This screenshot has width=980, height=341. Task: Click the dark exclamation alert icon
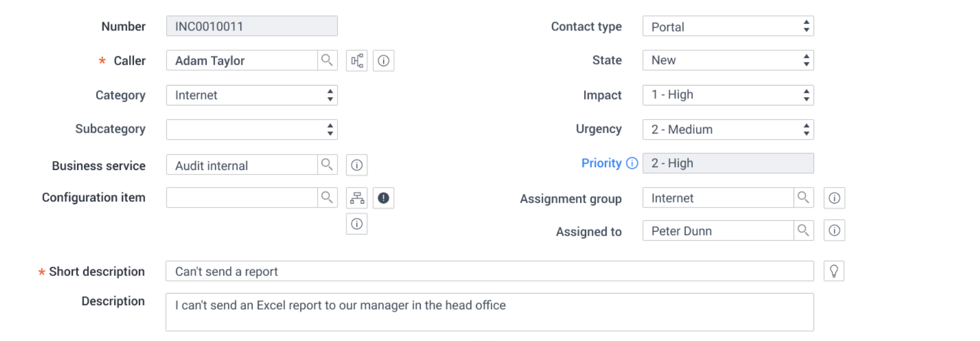(x=383, y=198)
